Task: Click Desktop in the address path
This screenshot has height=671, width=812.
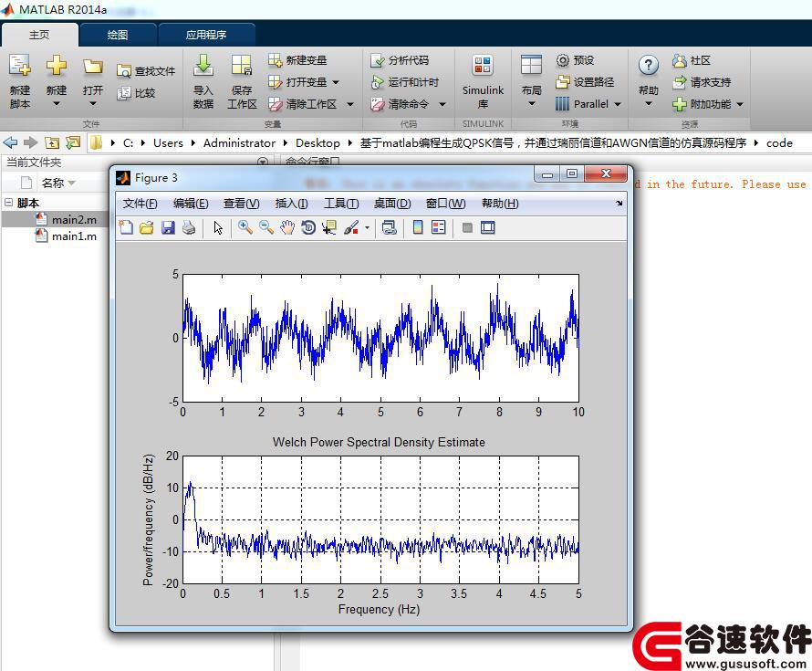Action: coord(318,143)
